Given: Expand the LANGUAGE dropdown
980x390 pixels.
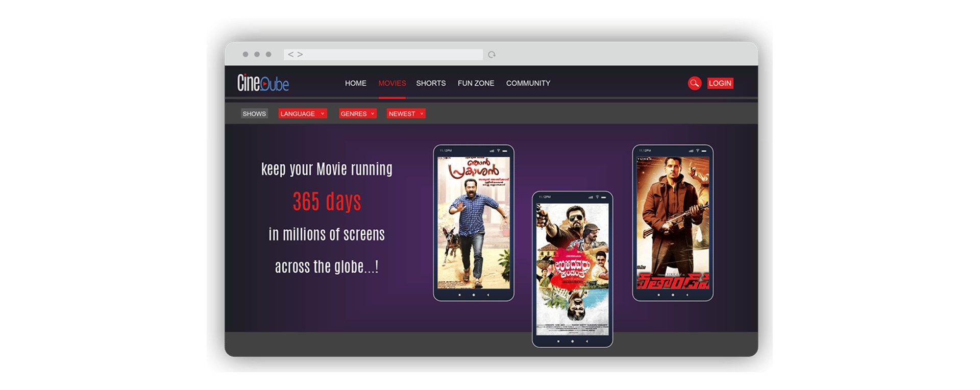Looking at the screenshot, I should pos(303,114).
